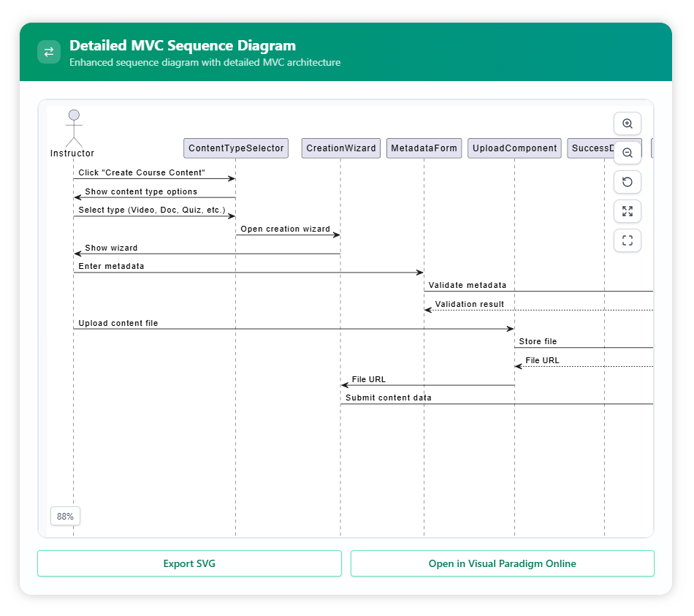Click the "Validate metadata" message label

(x=467, y=285)
